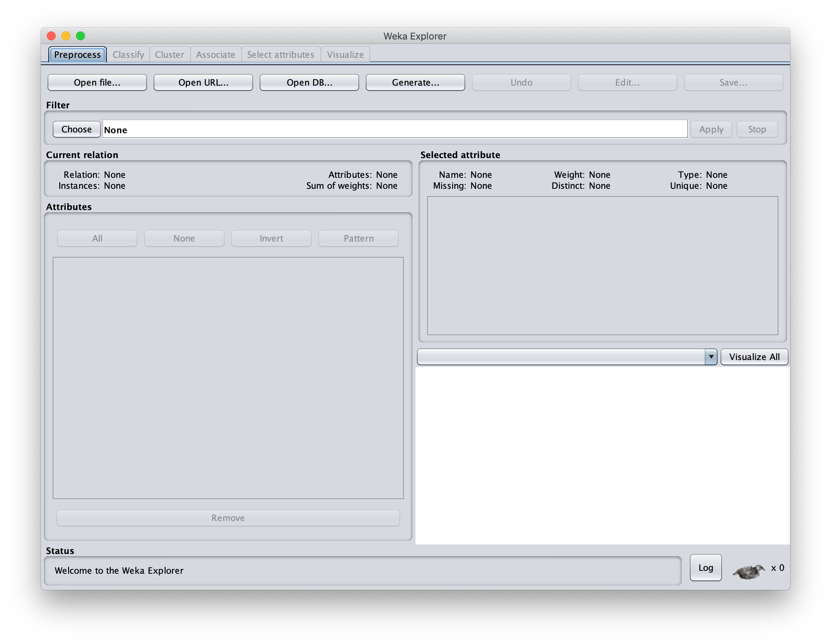Screen dimensions: 831x644
Task: Click the Pattern button
Action: [358, 238]
